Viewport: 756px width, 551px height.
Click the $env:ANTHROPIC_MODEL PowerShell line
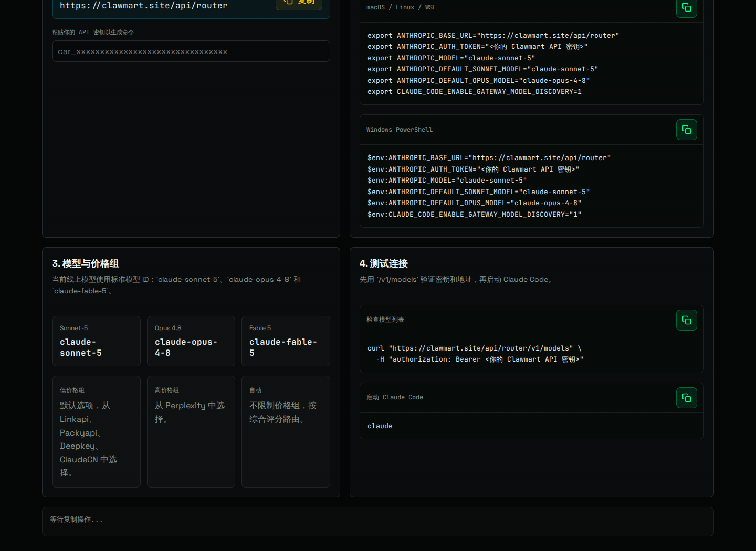(x=447, y=181)
